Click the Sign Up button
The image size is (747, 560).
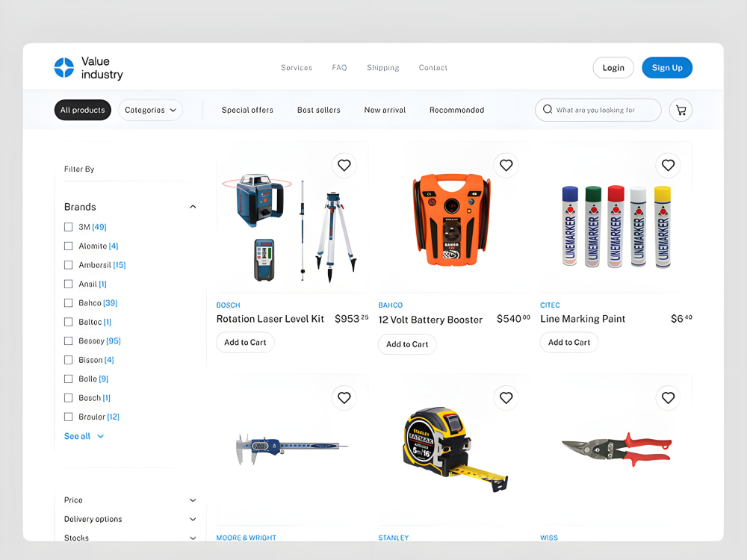[x=667, y=68]
